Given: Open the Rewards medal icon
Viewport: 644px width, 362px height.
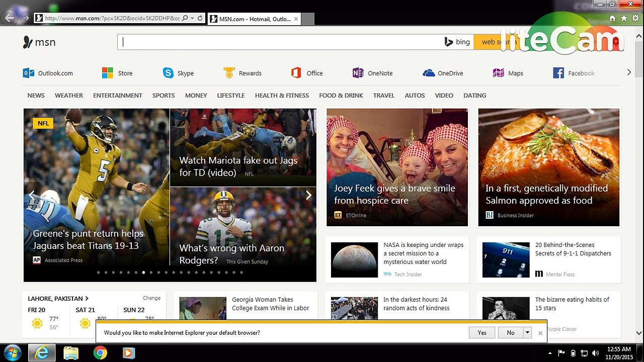Looking at the screenshot, I should point(229,73).
